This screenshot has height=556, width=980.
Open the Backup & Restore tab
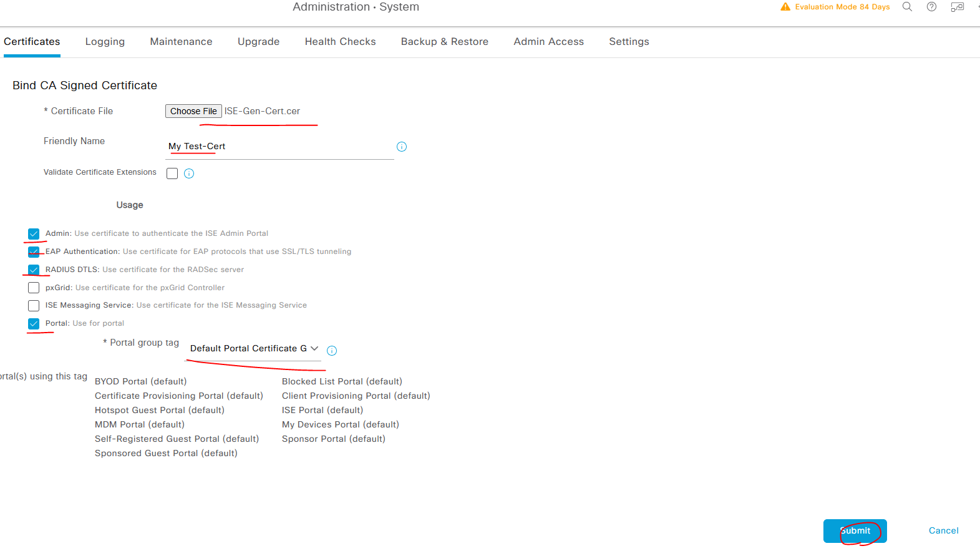click(x=445, y=42)
